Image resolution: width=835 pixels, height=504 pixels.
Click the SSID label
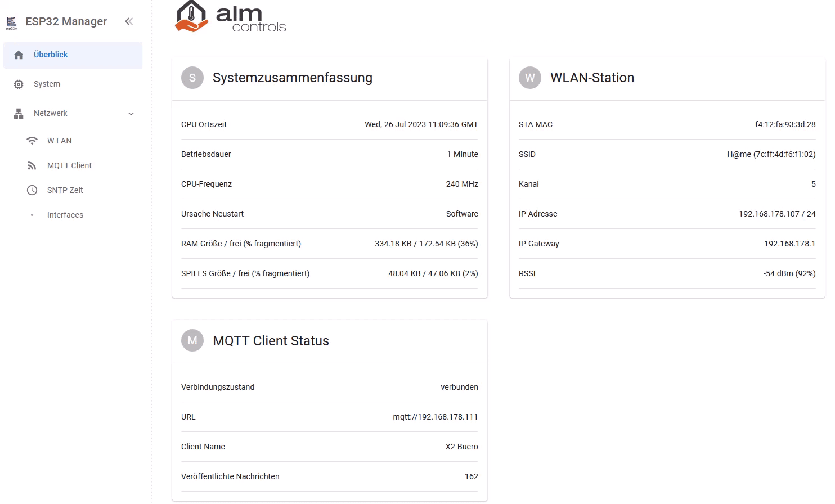527,154
